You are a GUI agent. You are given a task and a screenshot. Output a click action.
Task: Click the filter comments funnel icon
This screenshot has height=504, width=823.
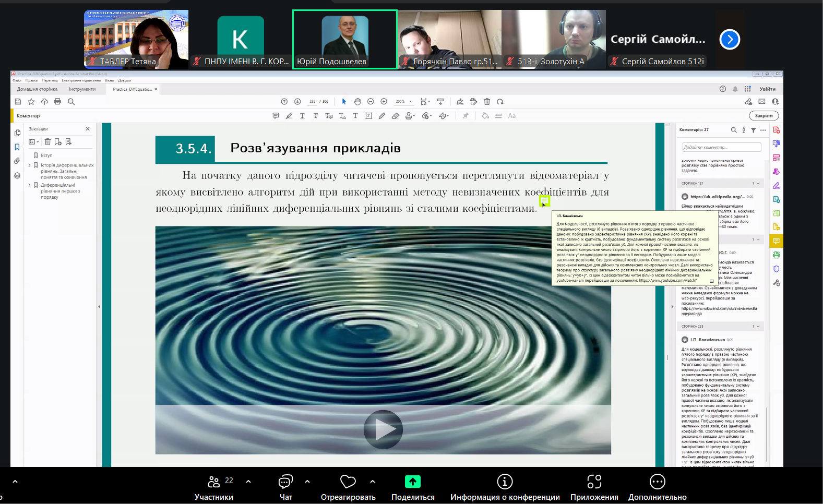(x=753, y=130)
